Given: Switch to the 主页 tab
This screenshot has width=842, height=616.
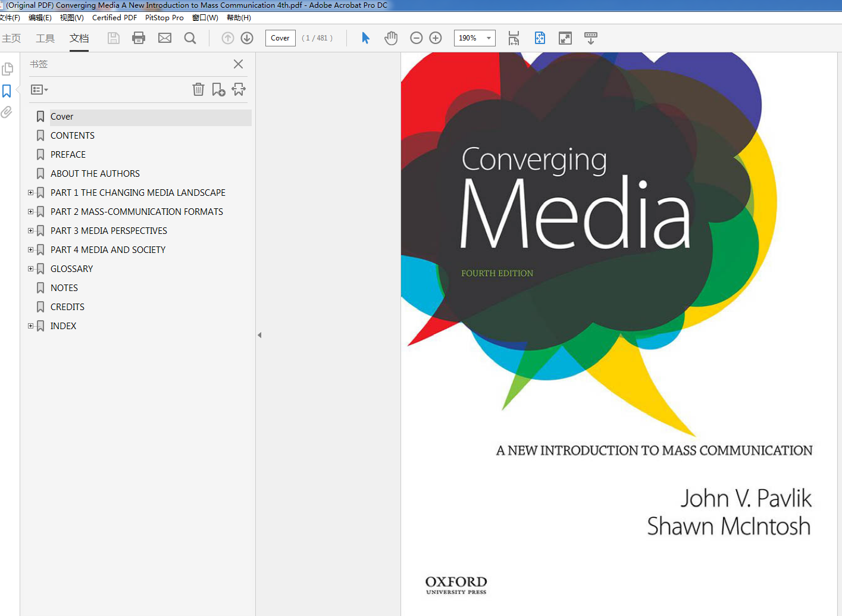Looking at the screenshot, I should pos(11,38).
